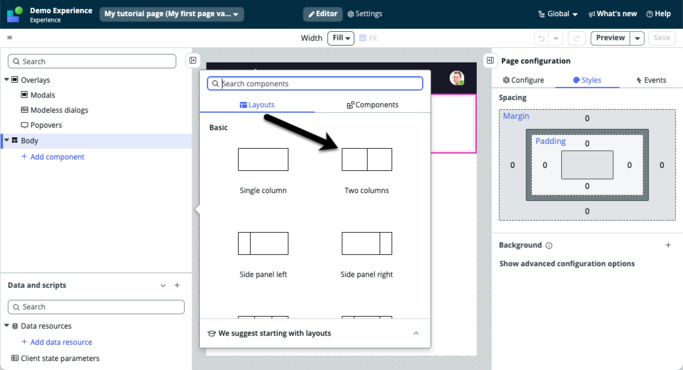This screenshot has width=683, height=370.
Task: Open the undo history dropdown arrow
Action: (556, 38)
